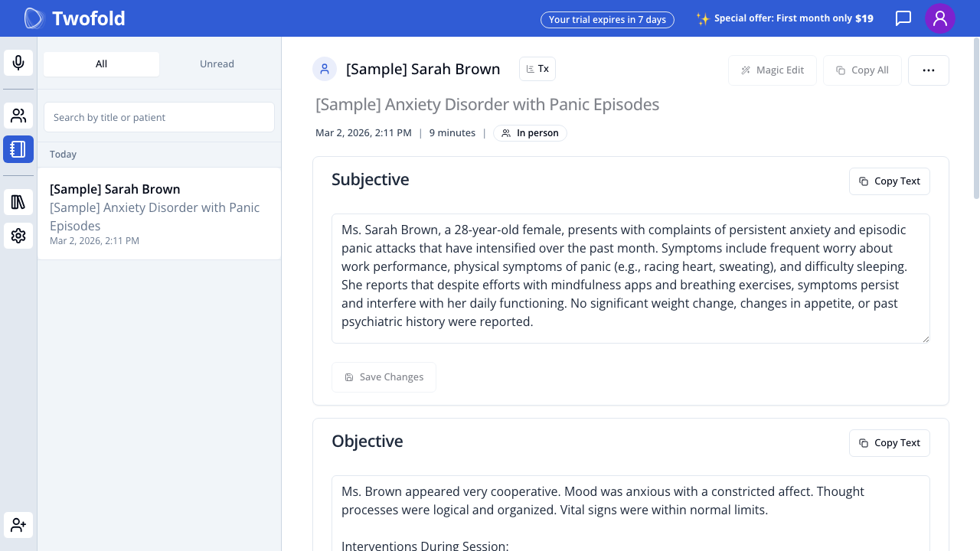Screen dimensions: 980x551
Task: Click the purple profile avatar icon
Action: [x=940, y=18]
